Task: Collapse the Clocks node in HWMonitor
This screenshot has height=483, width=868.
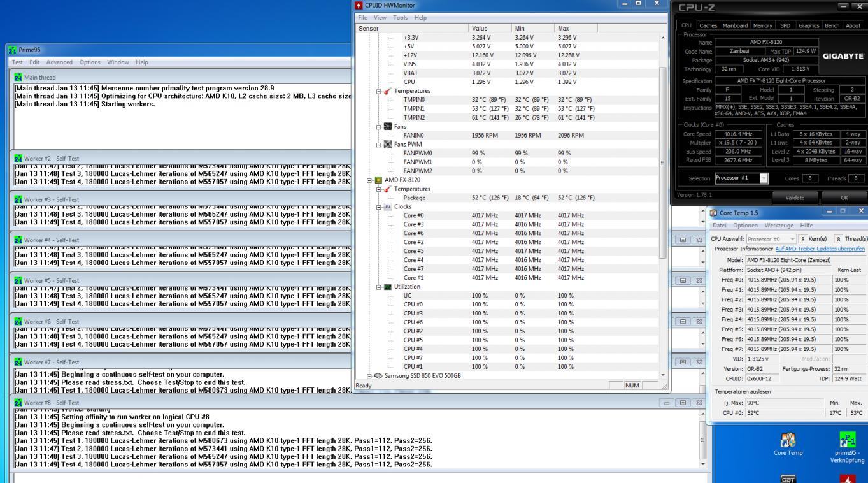Action: [x=380, y=207]
